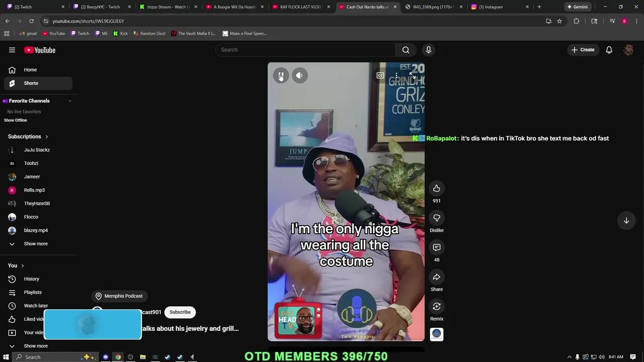Click Show Offline under Favorite Channels
The height and width of the screenshot is (362, 644).
coord(16,120)
